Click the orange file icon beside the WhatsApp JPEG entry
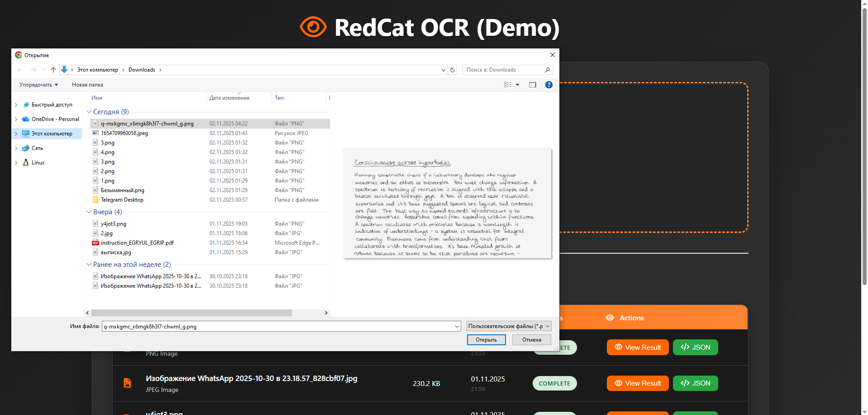 click(127, 383)
